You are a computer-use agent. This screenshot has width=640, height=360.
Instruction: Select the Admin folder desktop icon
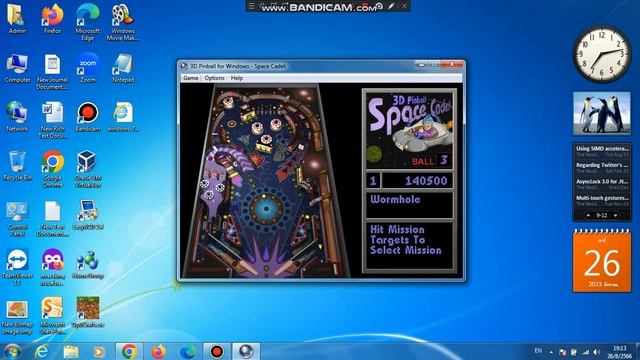[x=17, y=19]
